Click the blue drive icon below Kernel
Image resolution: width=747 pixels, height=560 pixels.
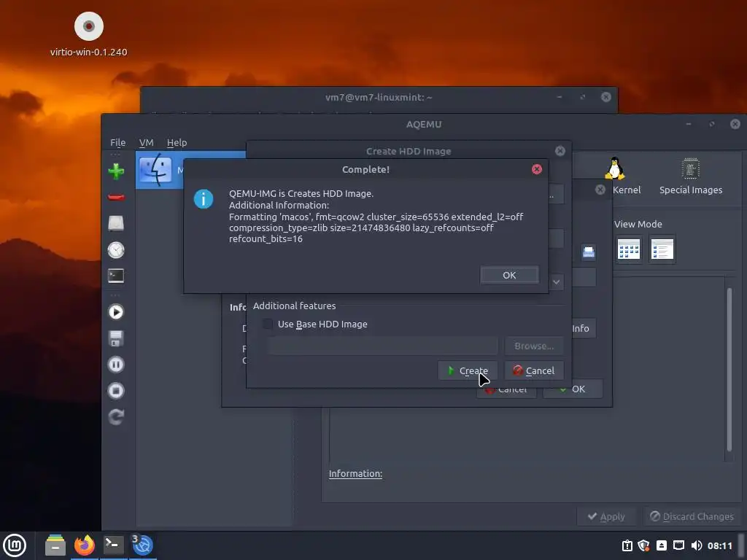click(x=589, y=252)
